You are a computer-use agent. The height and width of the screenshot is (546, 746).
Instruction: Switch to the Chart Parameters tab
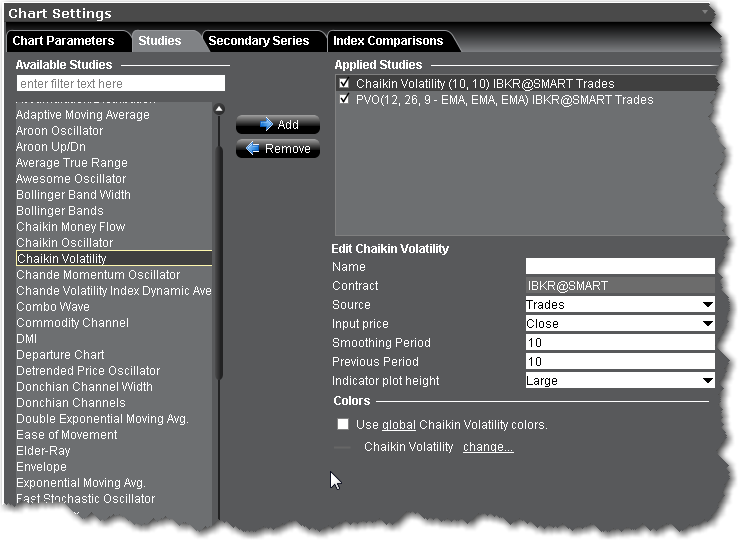[63, 41]
